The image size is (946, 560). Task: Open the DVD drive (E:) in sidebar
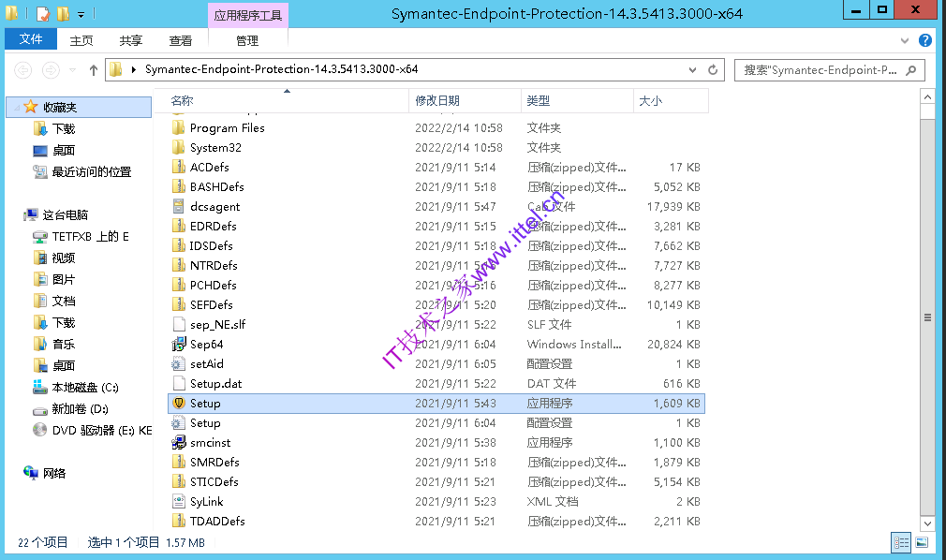click(93, 430)
